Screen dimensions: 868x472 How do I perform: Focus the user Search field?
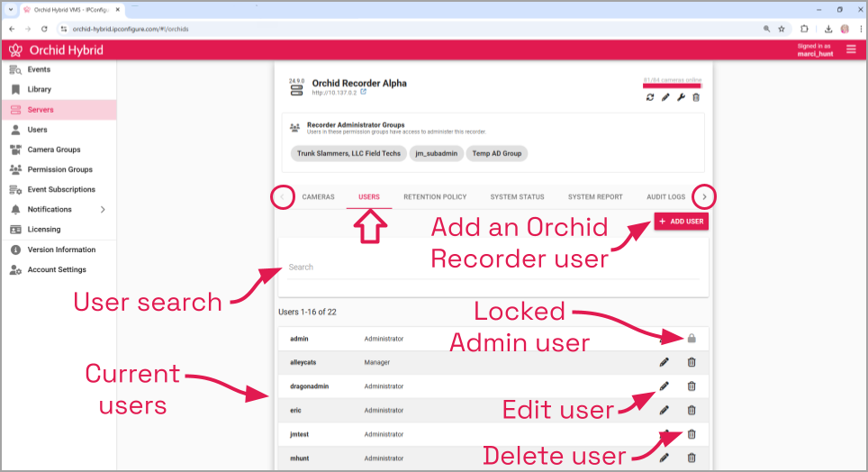pyautogui.click(x=493, y=267)
